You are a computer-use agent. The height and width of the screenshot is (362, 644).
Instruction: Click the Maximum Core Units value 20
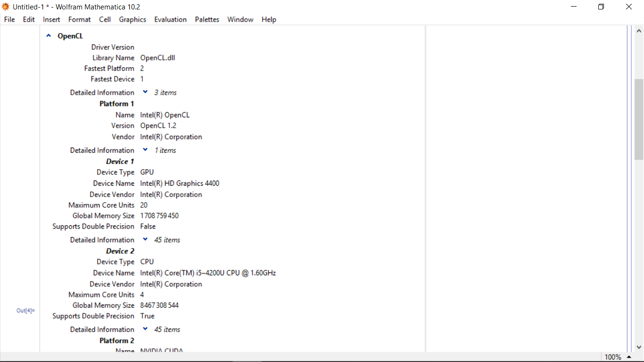coord(144,205)
